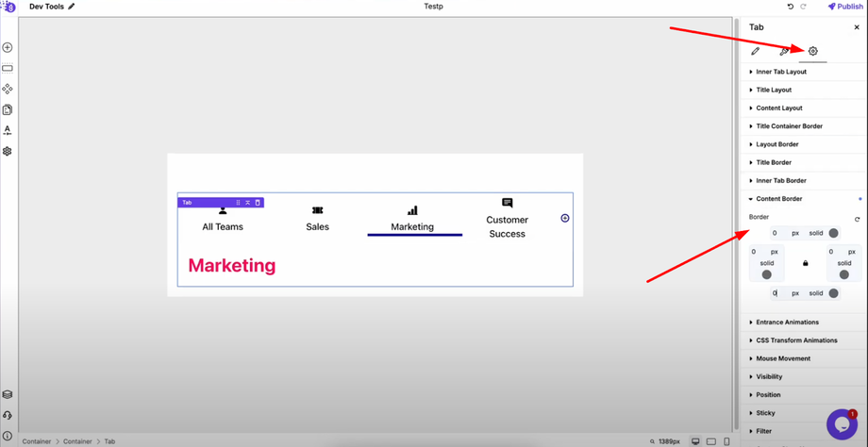Click the Tab breadcrumb item
This screenshot has height=447, width=868.
click(x=109, y=441)
